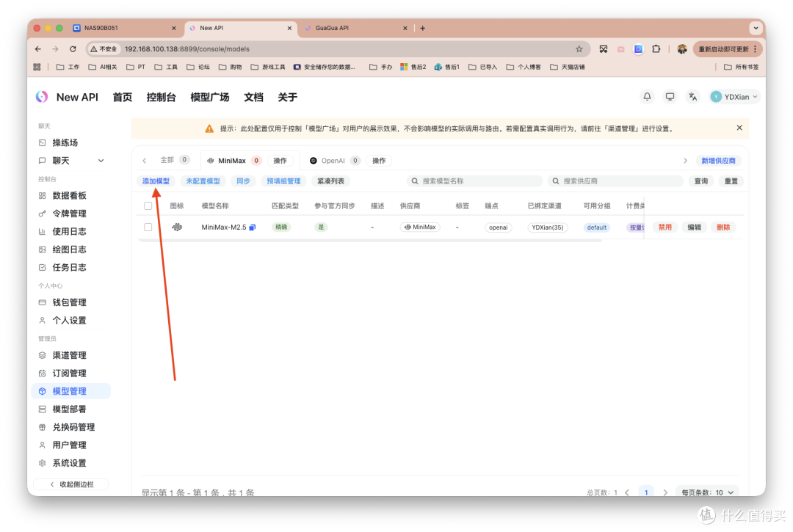
Task: Open 模型部署 in the sidebar
Action: (70, 409)
